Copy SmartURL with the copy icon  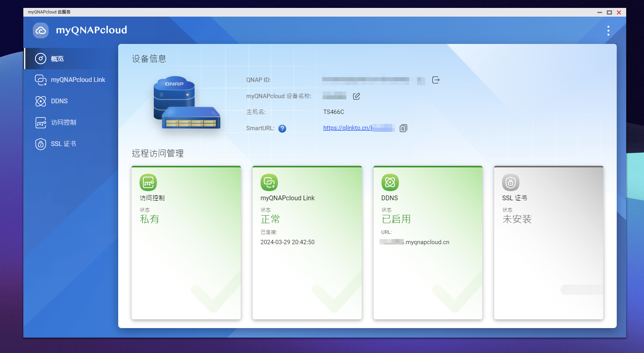point(403,128)
